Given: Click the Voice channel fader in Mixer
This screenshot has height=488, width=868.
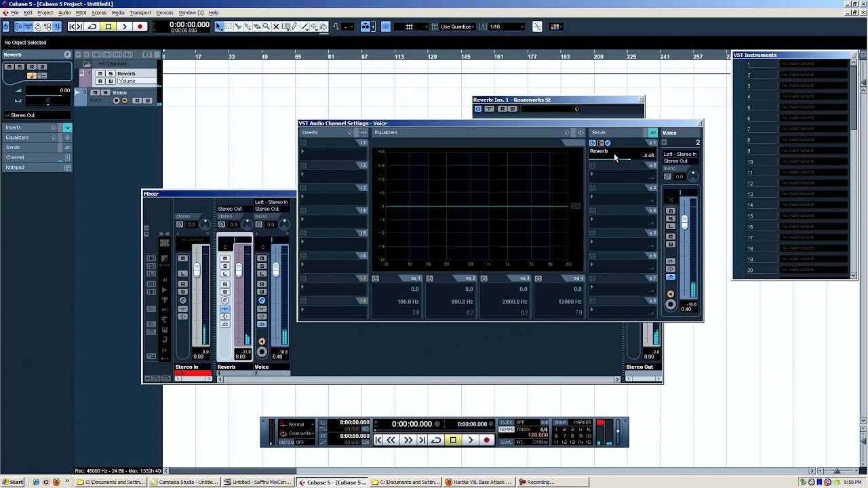Looking at the screenshot, I should coord(275,269).
